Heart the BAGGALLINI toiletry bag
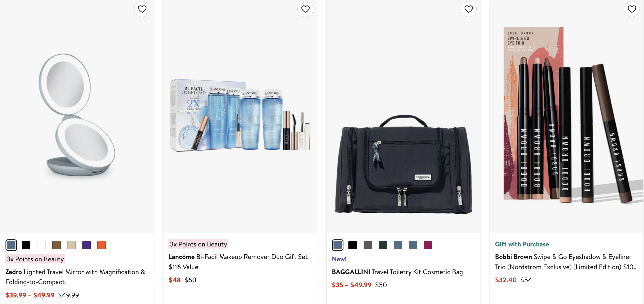This screenshot has width=644, height=304. pos(468,9)
